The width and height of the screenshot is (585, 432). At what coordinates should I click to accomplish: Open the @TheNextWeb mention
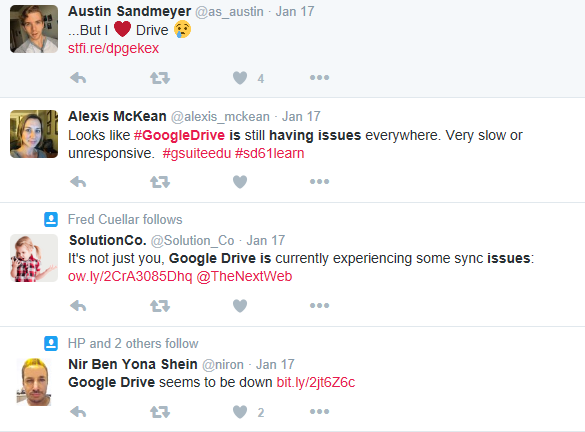tap(244, 276)
